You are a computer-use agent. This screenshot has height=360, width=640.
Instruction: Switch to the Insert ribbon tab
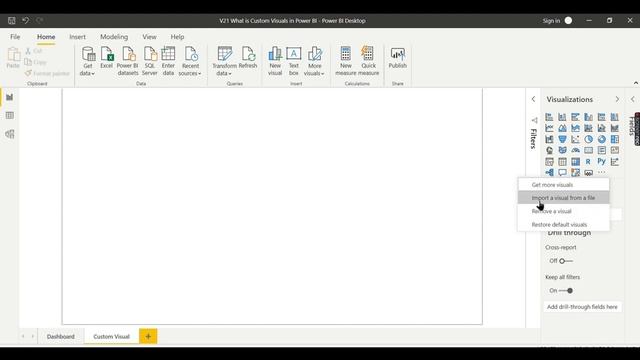[77, 37]
